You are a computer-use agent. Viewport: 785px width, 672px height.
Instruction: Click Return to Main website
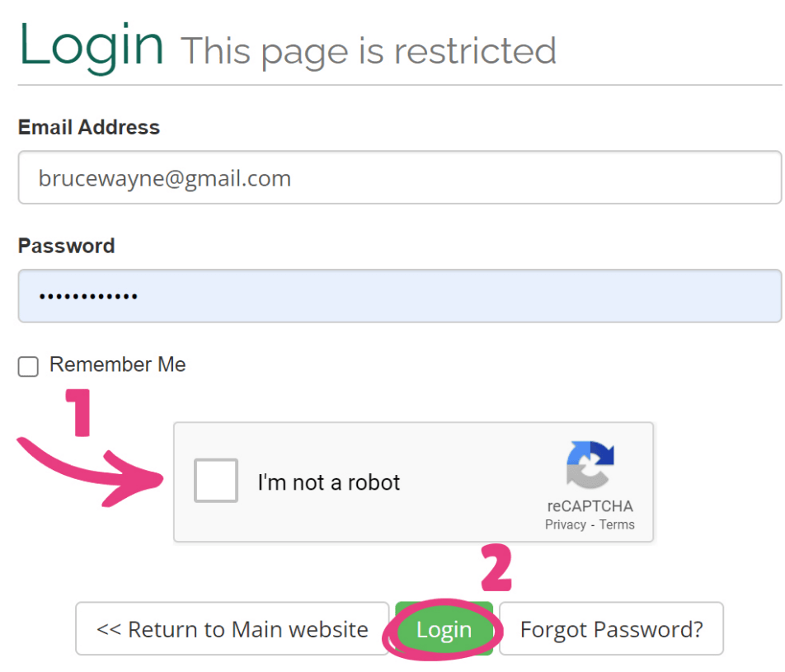coord(232,628)
